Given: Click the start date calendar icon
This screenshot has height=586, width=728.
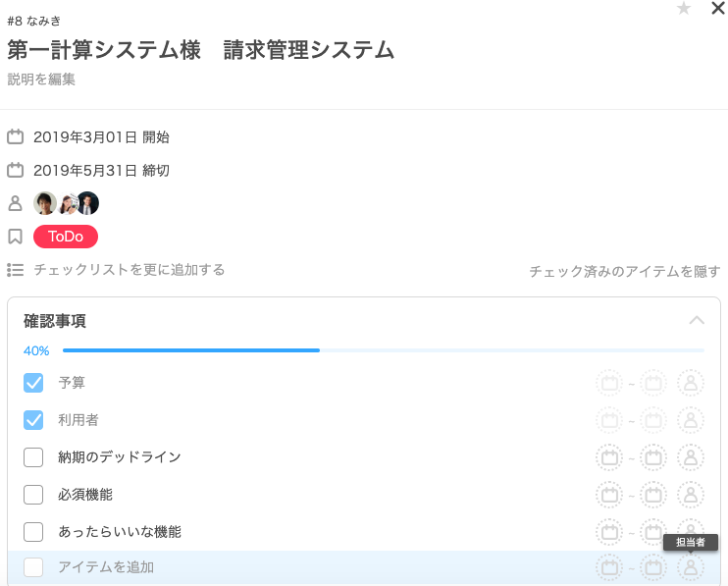Looking at the screenshot, I should click(16, 137).
